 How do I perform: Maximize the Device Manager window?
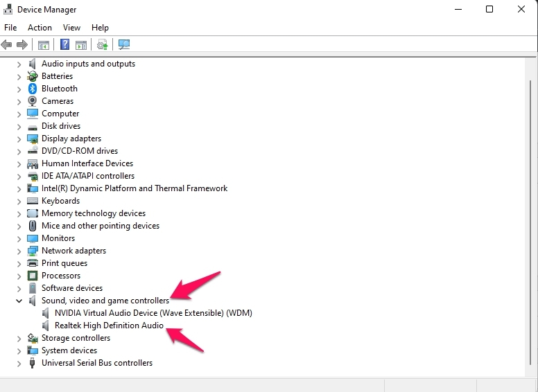tap(489, 9)
